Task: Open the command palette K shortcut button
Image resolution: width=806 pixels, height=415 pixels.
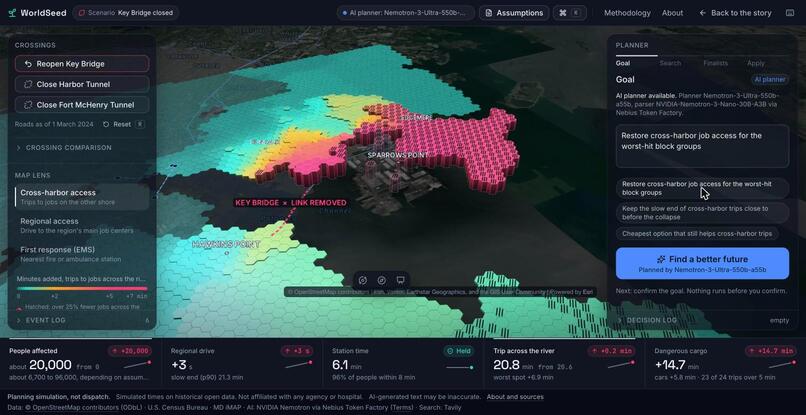Action: 570,13
